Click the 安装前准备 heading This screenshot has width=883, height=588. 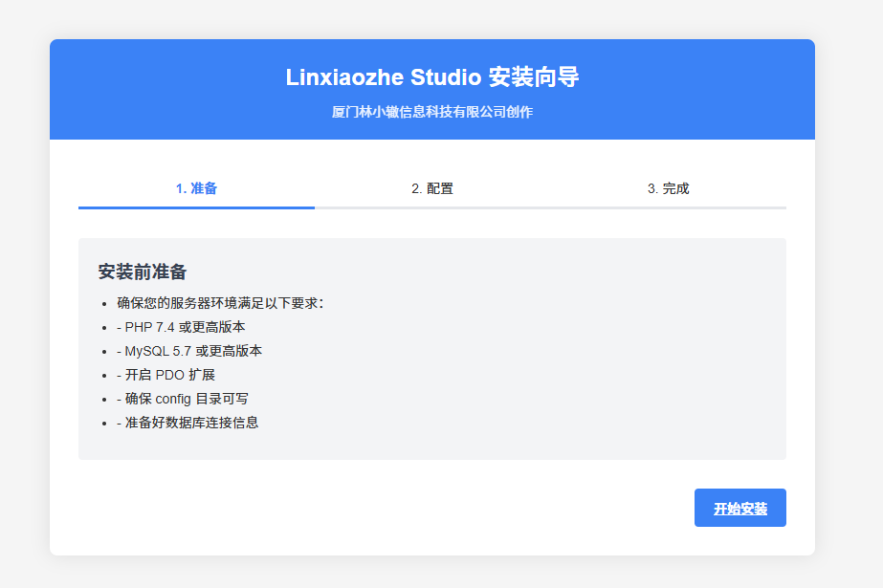tap(142, 272)
